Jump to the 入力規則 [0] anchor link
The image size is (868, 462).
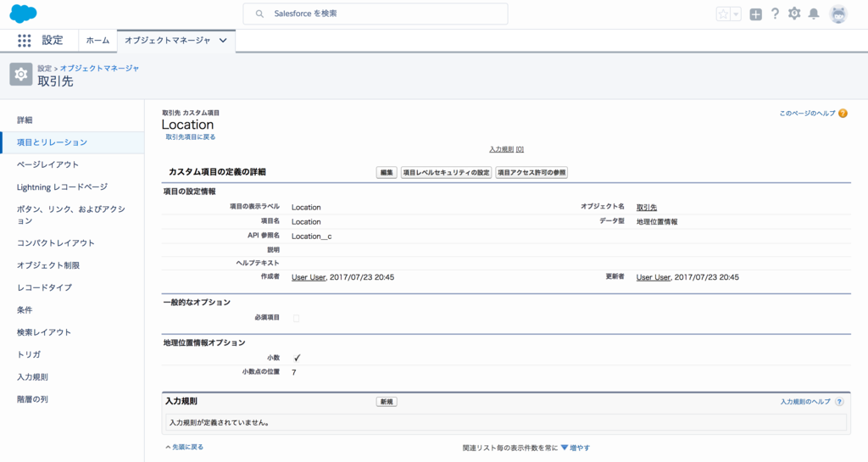(x=506, y=149)
